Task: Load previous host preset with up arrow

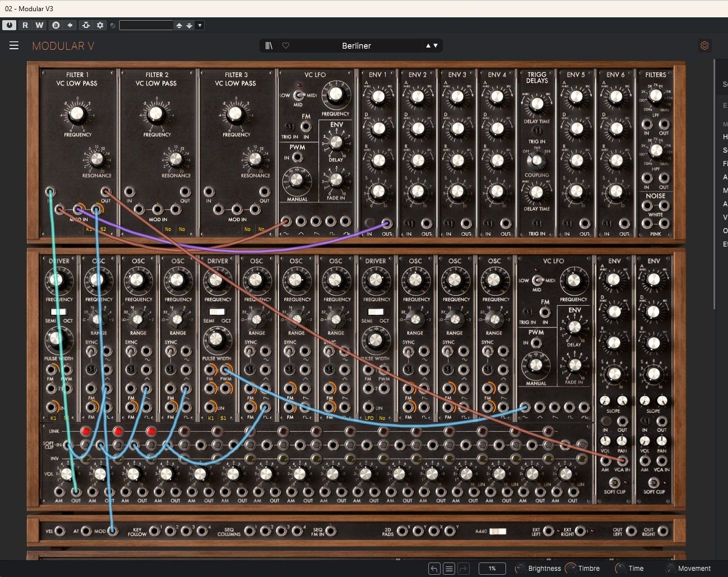Action: pyautogui.click(x=179, y=25)
